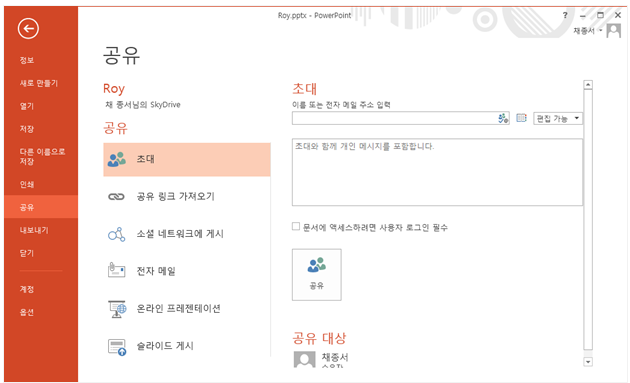The image size is (630, 383).
Task: Click the 채 종서님의 SkyDrive location text
Action: 143,105
